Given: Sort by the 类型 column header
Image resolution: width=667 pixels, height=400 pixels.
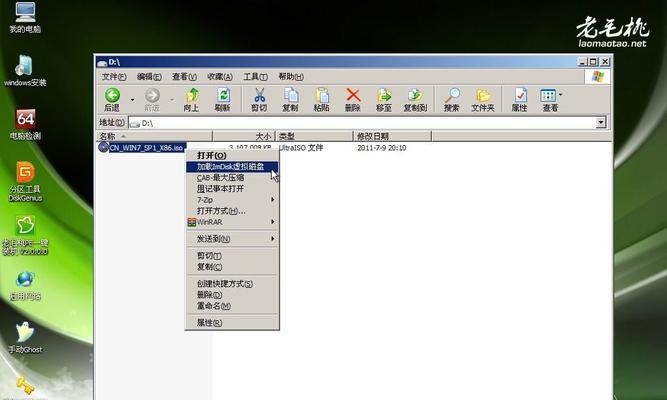Looking at the screenshot, I should coord(315,136).
